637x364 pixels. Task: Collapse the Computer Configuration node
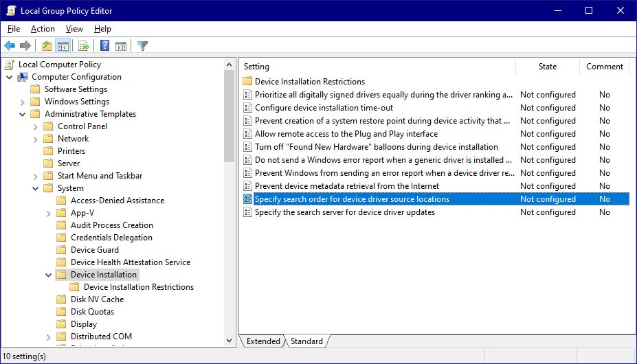coord(10,77)
